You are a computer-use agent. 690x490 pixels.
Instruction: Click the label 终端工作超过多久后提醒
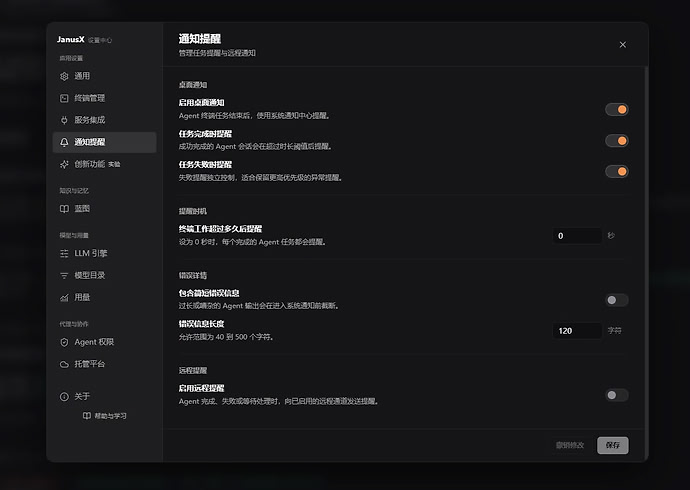click(x=220, y=229)
